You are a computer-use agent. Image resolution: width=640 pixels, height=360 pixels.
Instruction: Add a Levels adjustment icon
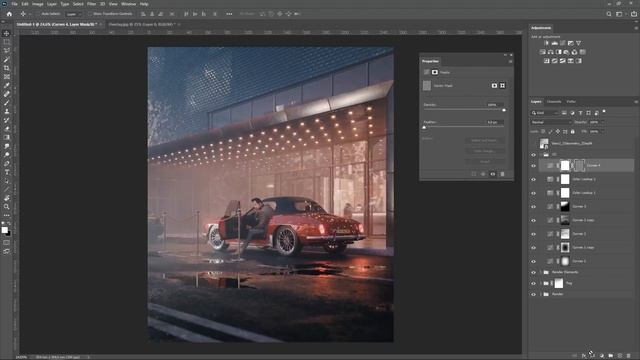[555, 43]
